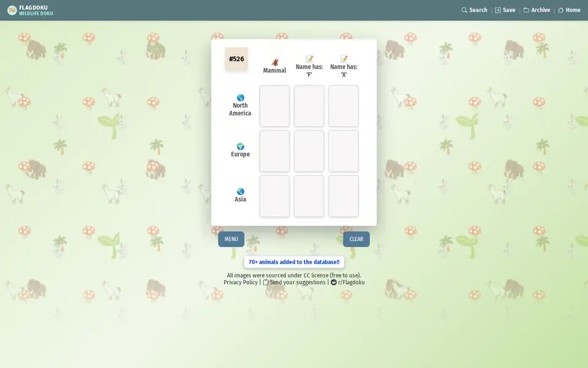Select the North America 'F' name cell

pyautogui.click(x=309, y=106)
